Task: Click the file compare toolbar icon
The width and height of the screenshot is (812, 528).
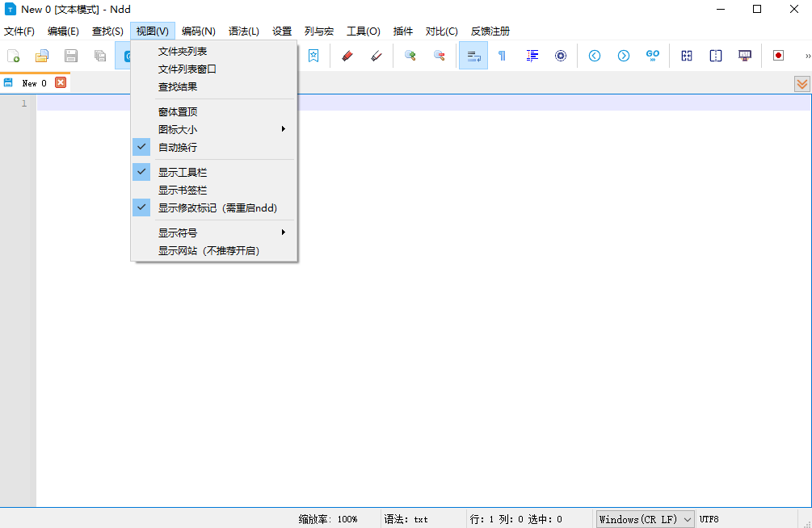Action: [687, 56]
